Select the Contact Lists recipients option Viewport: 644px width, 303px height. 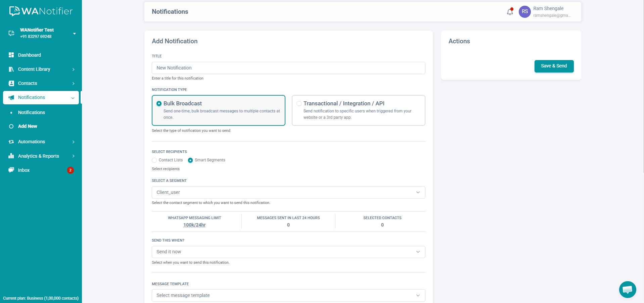click(x=154, y=160)
